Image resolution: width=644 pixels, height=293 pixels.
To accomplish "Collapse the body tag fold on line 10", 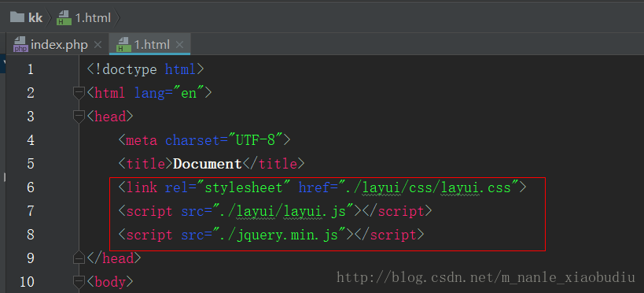I will (79, 282).
